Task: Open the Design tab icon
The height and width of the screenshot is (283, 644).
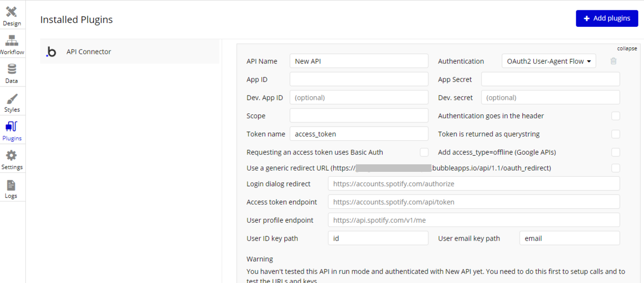Action: [11, 12]
